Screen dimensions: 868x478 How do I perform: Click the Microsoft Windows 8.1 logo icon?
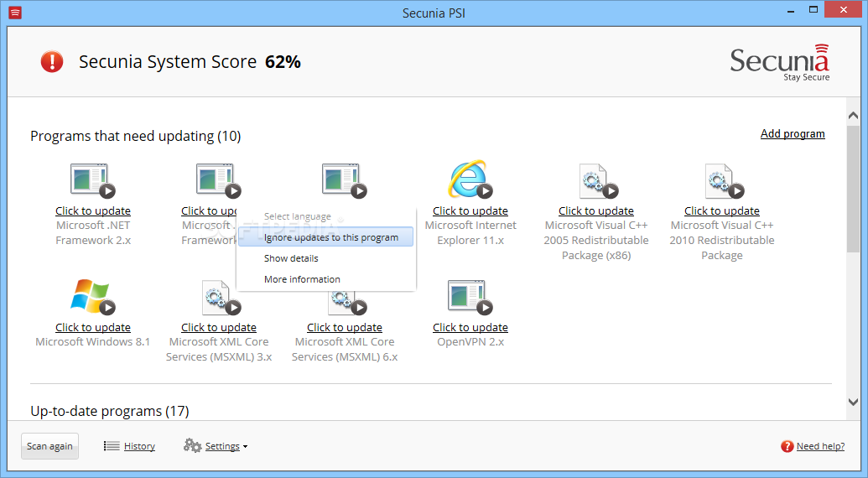coord(92,296)
